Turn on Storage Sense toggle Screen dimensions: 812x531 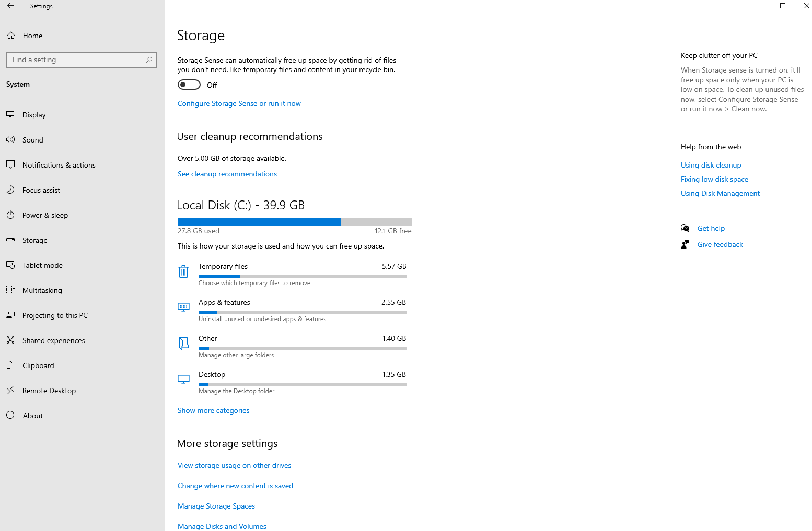click(189, 84)
